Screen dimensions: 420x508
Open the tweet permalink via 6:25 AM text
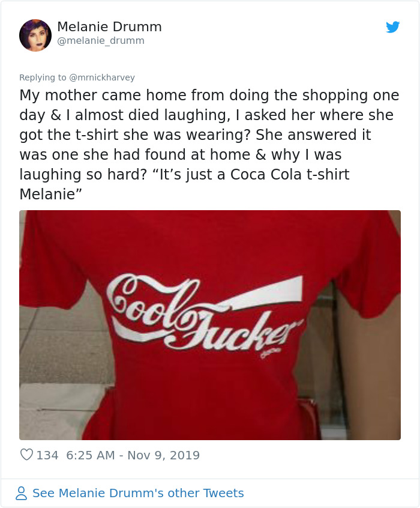coord(86,456)
